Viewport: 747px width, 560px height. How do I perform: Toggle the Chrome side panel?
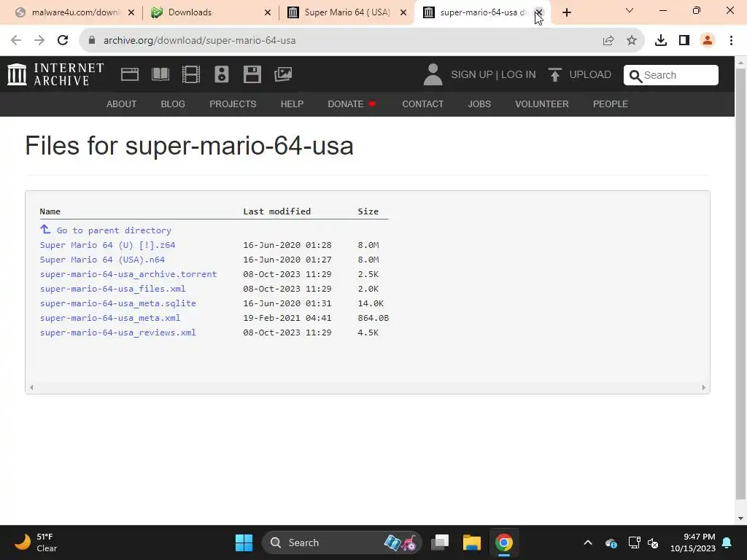coord(684,41)
